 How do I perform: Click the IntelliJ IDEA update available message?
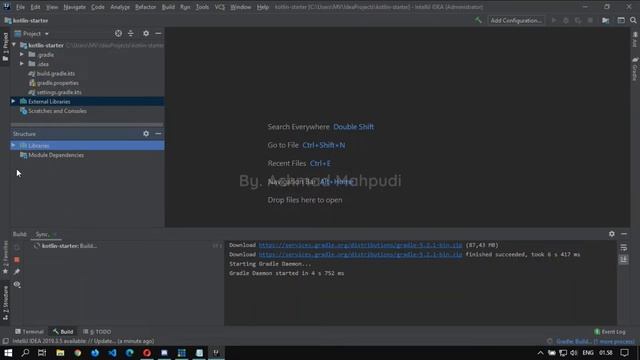pyautogui.click(x=83, y=341)
